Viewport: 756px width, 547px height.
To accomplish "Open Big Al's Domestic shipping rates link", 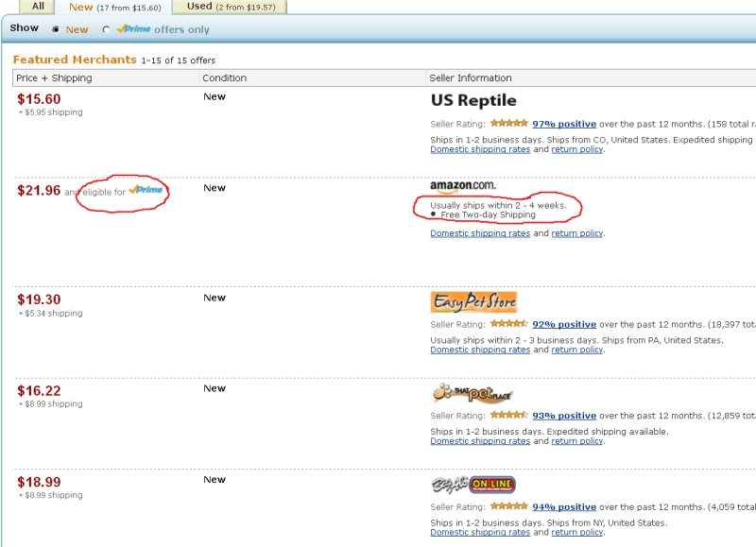I will 480,532.
